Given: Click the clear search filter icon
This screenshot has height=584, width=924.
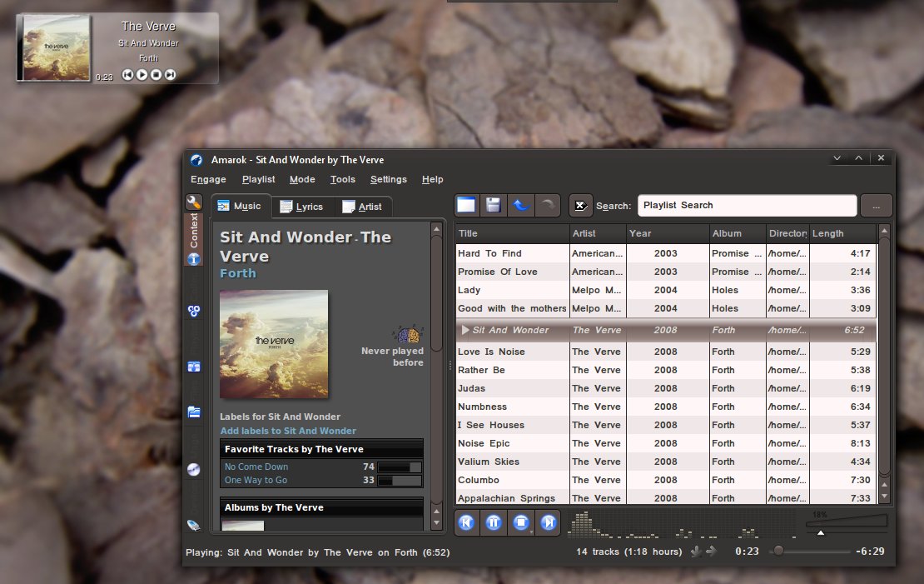Looking at the screenshot, I should click(x=580, y=205).
